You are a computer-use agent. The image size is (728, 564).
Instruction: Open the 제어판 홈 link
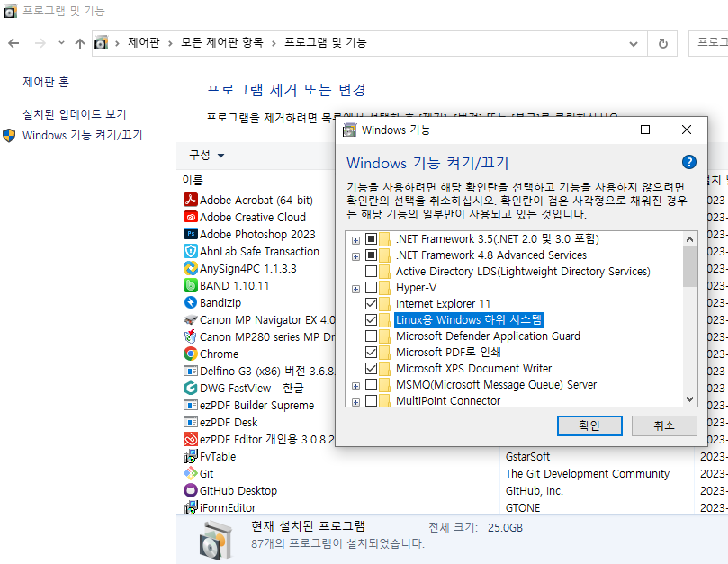[46, 82]
